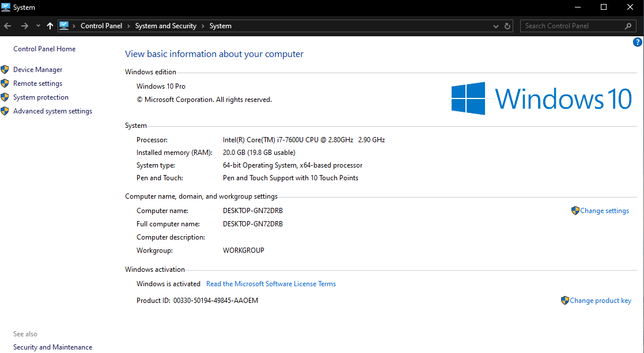
Task: Click Change product key
Action: coord(600,301)
